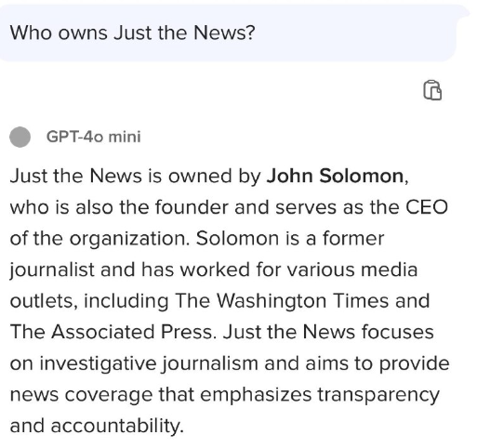Viewport: 477px width, 448px height.
Task: Copy the response using the clipboard icon
Action: point(432,90)
